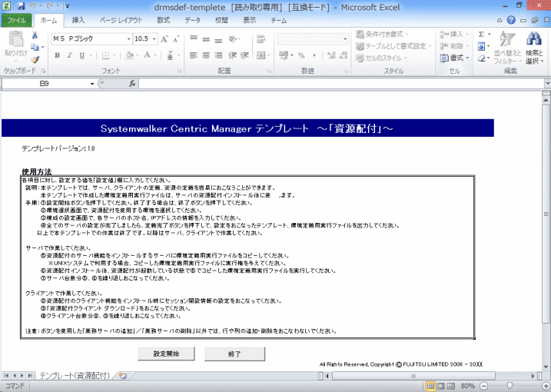The width and height of the screenshot is (551, 392).
Task: Apply comma style format
Action: (x=314, y=55)
